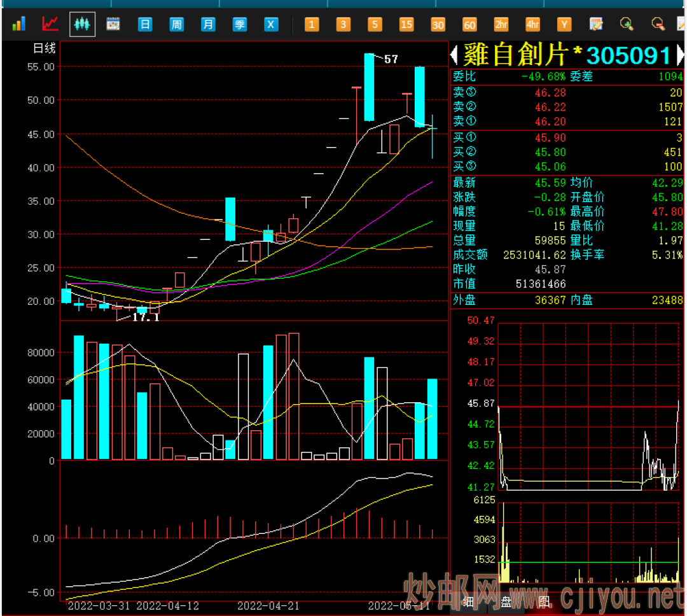Click the colored bar chart toolbar icon
687x616 pixels.
coord(18,24)
